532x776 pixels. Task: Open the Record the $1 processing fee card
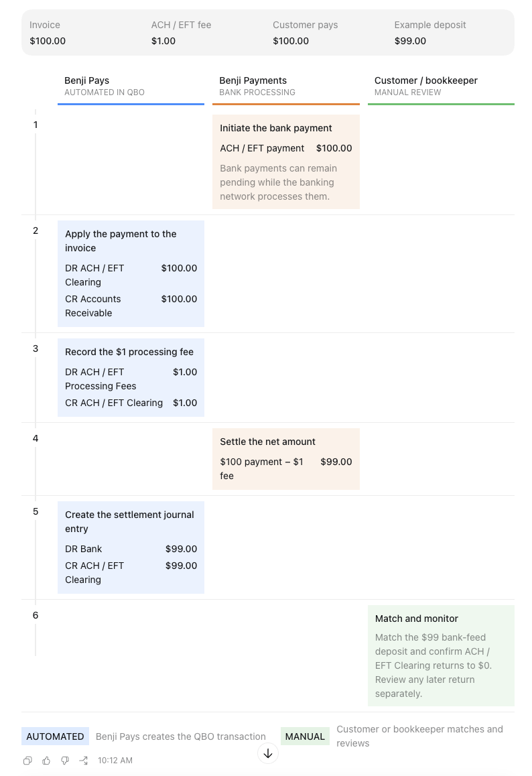131,377
